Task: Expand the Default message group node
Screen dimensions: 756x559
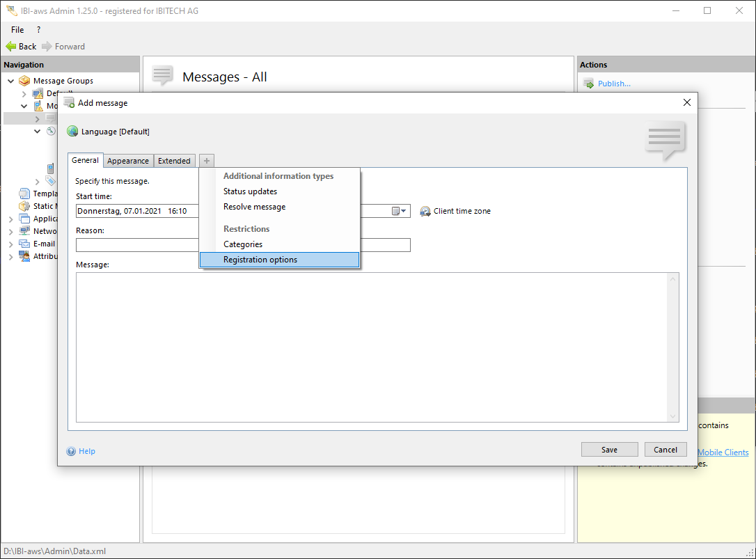Action: click(24, 93)
